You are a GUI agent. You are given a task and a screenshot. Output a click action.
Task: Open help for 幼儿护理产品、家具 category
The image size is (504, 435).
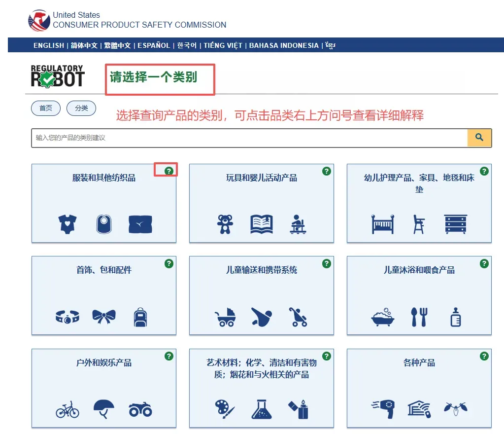(484, 171)
